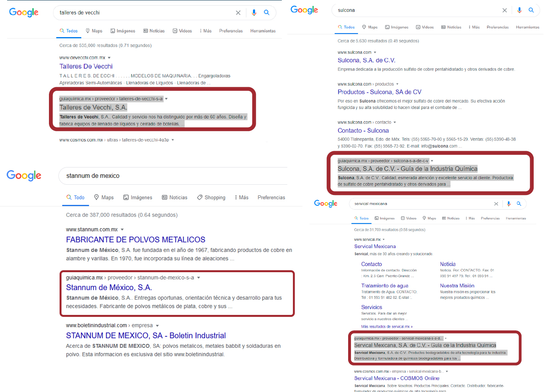Open "Sulcona, S.A. de C.V." sulcona.com result
The height and width of the screenshot is (392, 551).
click(366, 60)
